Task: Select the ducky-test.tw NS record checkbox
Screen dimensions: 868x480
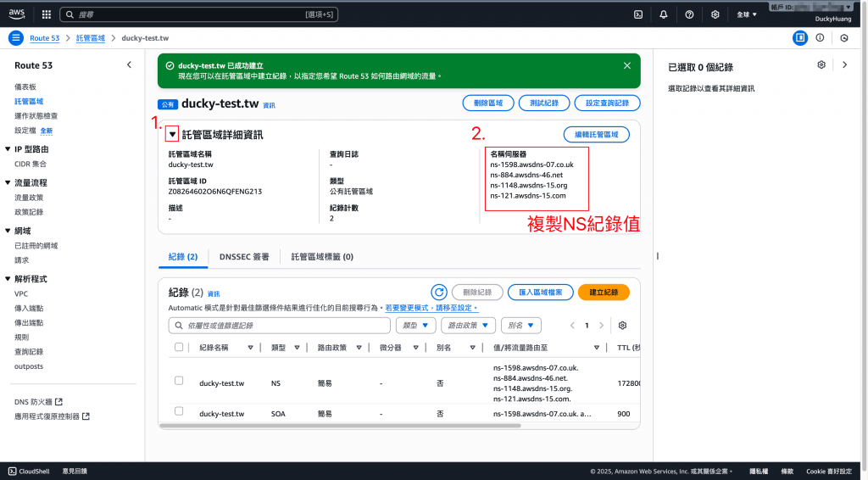Action: coord(179,380)
